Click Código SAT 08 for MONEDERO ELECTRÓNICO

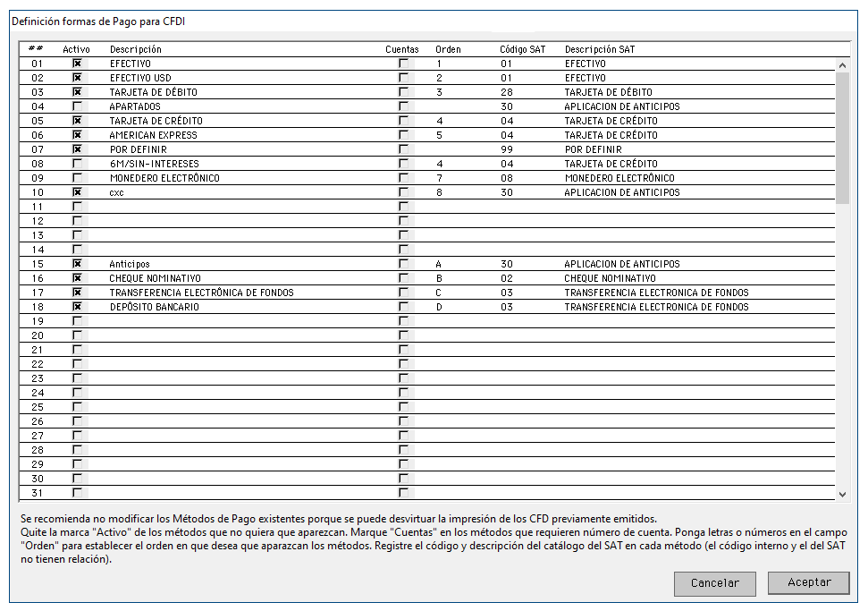507,178
